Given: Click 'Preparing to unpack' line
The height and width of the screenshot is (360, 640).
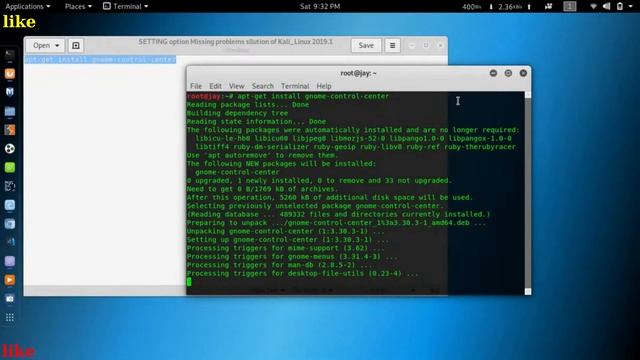Looking at the screenshot, I should click(x=337, y=223).
